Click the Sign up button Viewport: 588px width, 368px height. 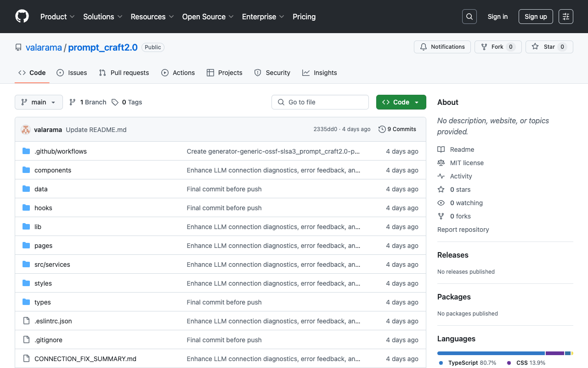[536, 17]
